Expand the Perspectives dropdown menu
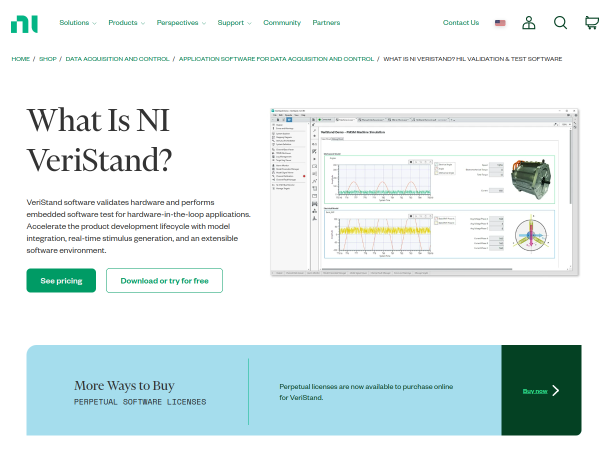 (x=181, y=23)
